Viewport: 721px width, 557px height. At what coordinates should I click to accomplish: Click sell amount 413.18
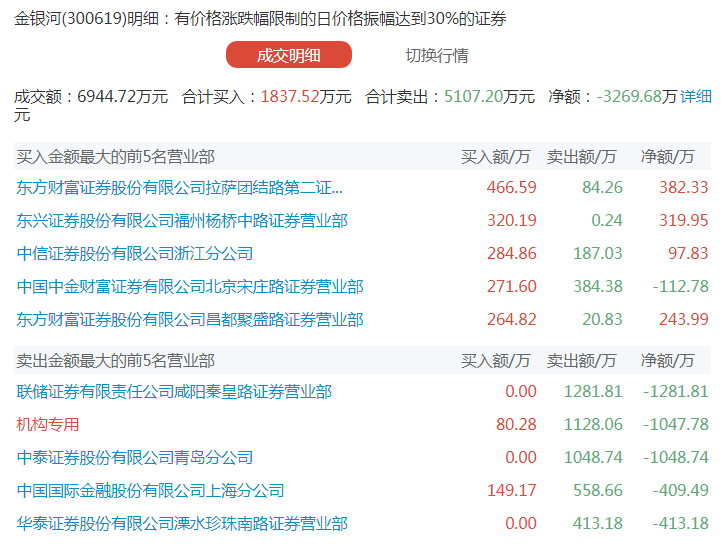pos(597,523)
